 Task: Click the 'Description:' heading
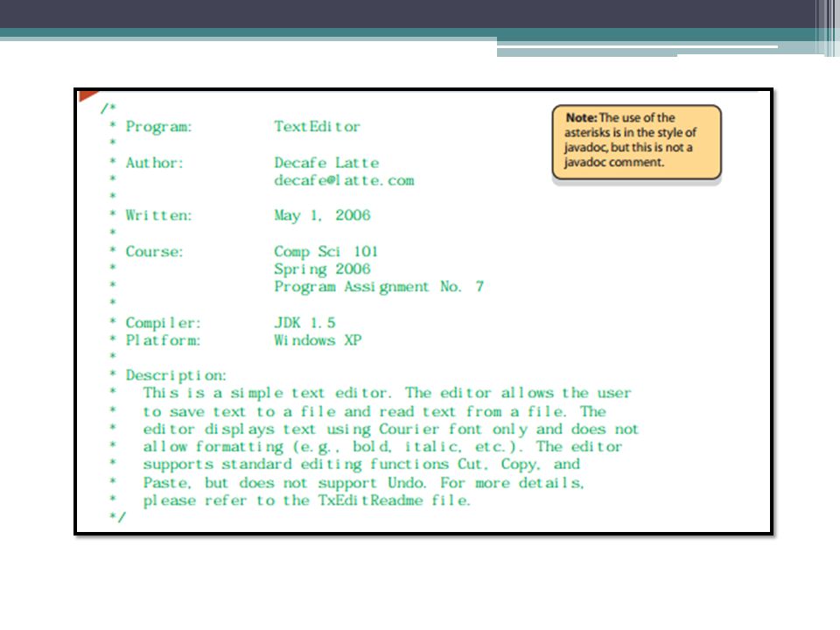(x=176, y=375)
